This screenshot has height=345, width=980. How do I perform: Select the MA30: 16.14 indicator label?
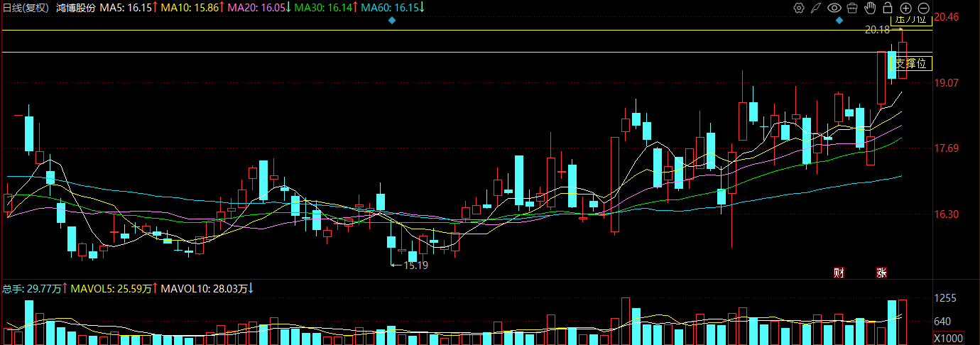(324, 8)
